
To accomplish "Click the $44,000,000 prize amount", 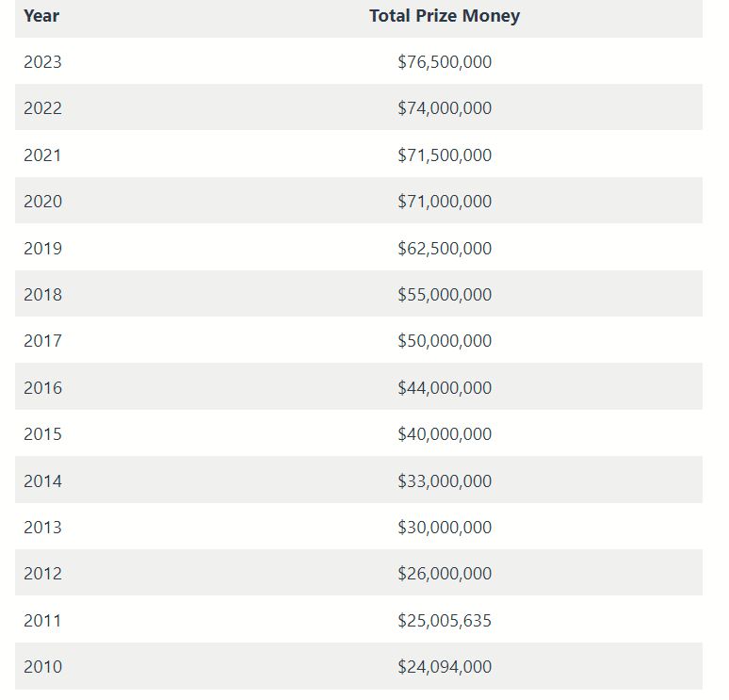I will [x=445, y=388].
